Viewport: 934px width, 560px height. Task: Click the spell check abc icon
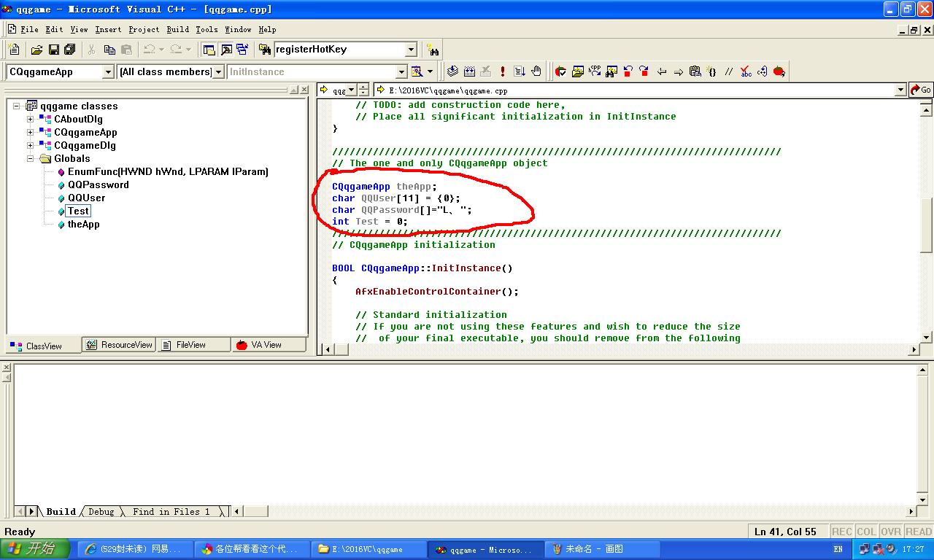coord(746,71)
